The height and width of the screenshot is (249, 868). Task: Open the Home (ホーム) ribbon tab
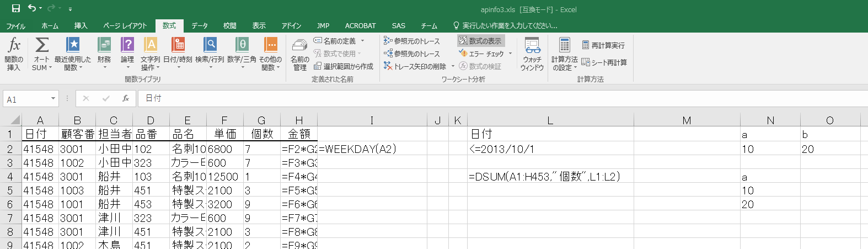tap(50, 26)
